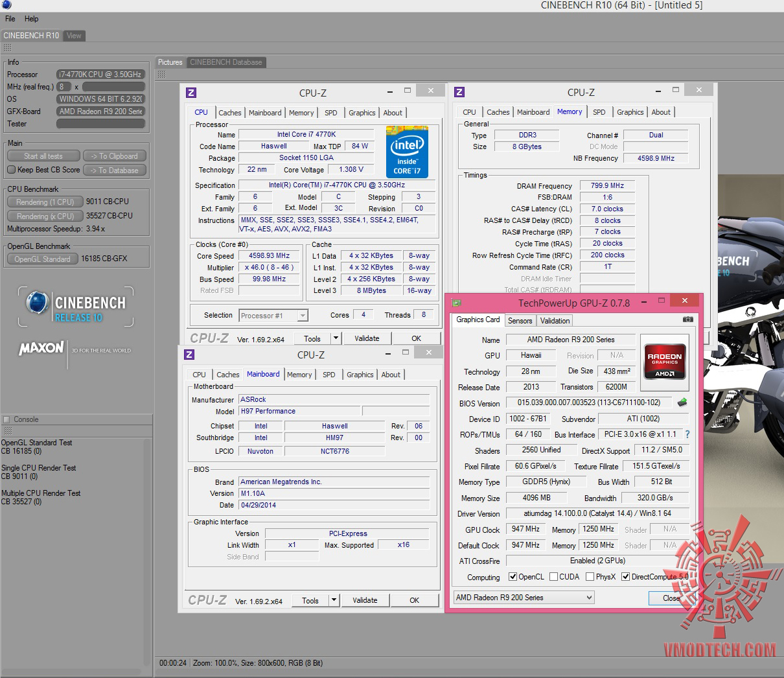Switch to the View tab in Cinebench

[74, 36]
